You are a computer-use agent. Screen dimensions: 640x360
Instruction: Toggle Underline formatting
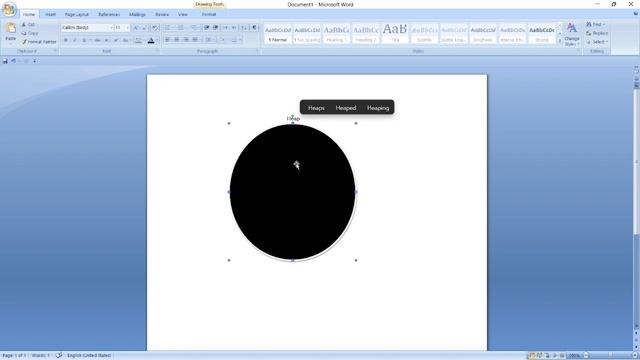[84, 40]
